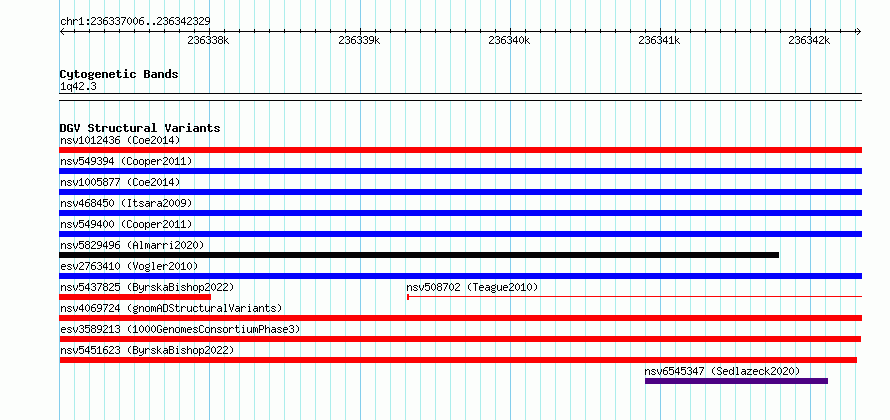Click the 236339k ruler mark
890x420 pixels.
(x=359, y=40)
